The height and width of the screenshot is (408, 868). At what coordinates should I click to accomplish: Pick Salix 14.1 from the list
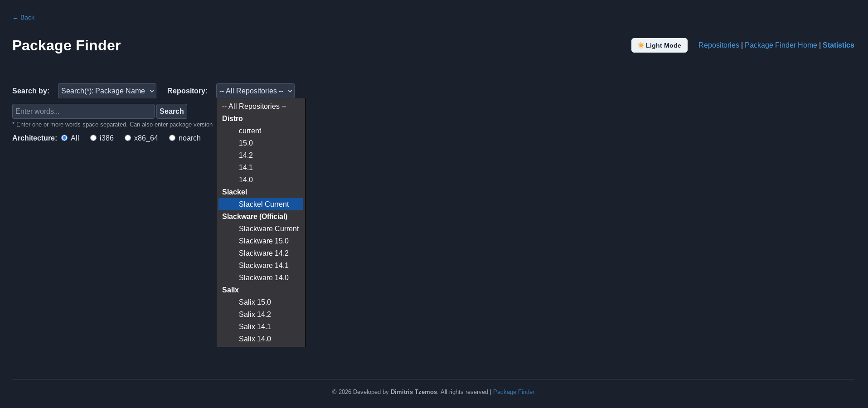(261, 327)
